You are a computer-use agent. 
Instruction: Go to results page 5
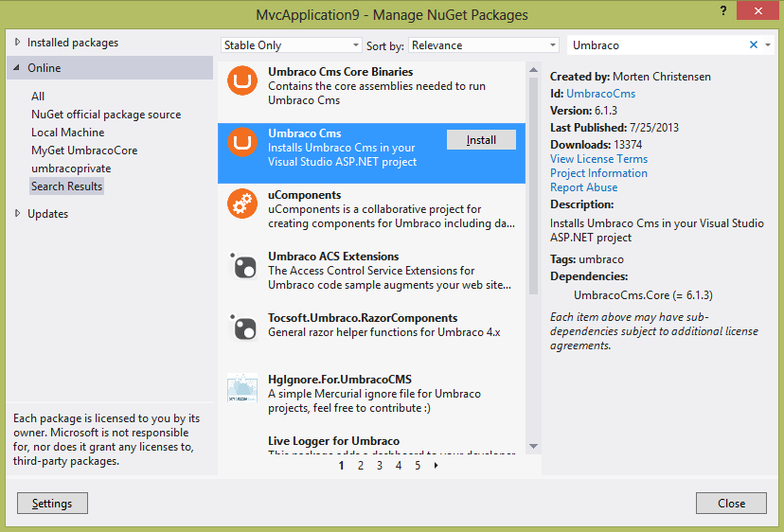418,466
